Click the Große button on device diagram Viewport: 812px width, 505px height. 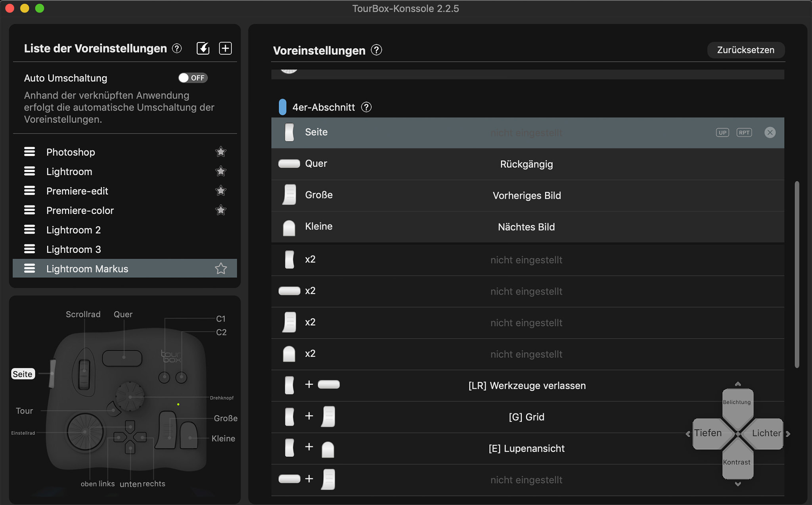coord(166,430)
